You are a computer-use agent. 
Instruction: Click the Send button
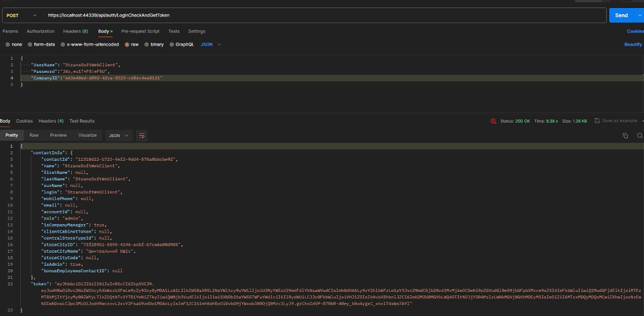click(x=622, y=16)
